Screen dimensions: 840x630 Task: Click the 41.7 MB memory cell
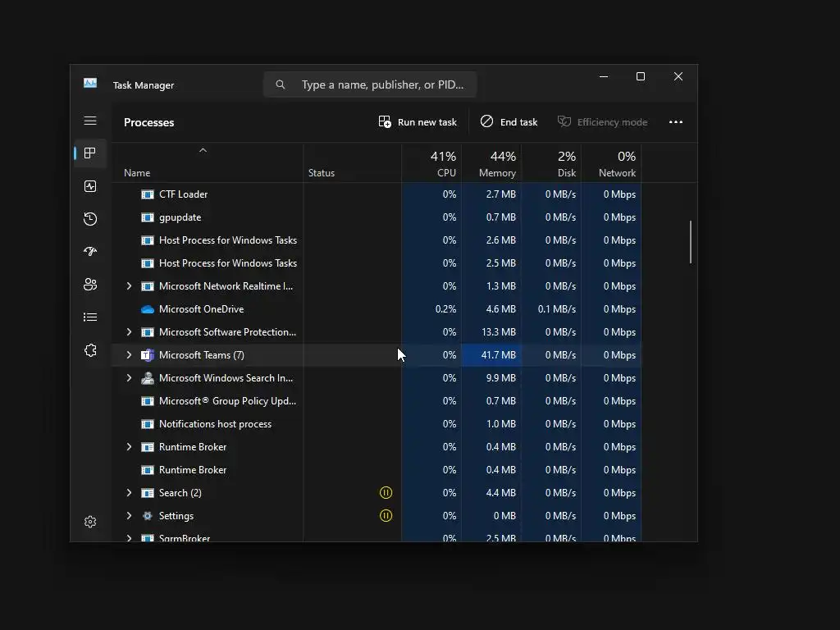(x=492, y=355)
